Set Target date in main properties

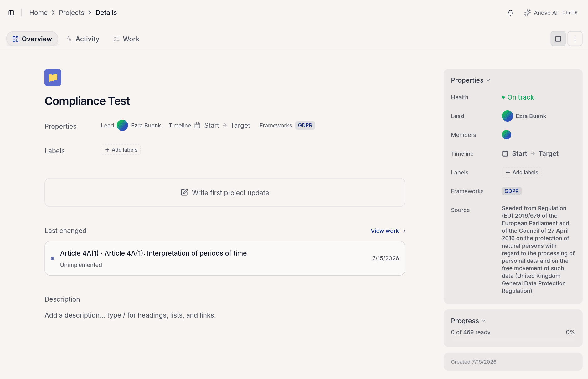[x=240, y=126]
